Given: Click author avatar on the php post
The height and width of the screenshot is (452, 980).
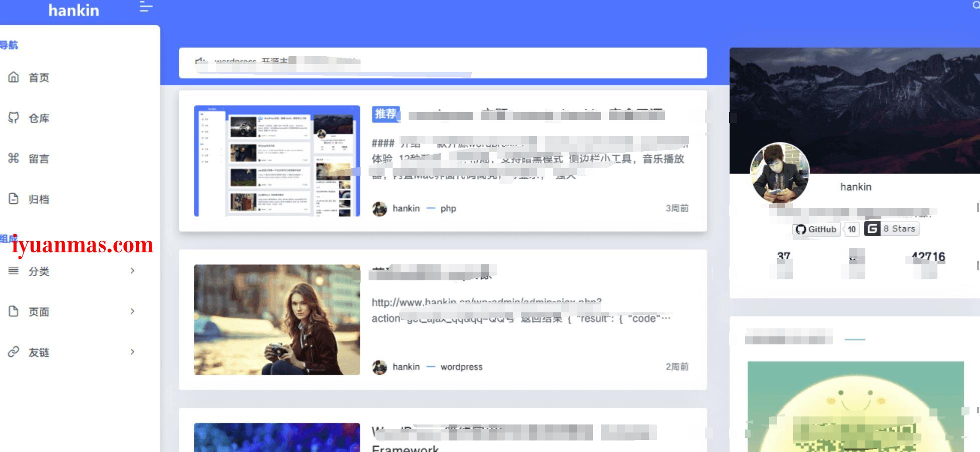Looking at the screenshot, I should (380, 209).
